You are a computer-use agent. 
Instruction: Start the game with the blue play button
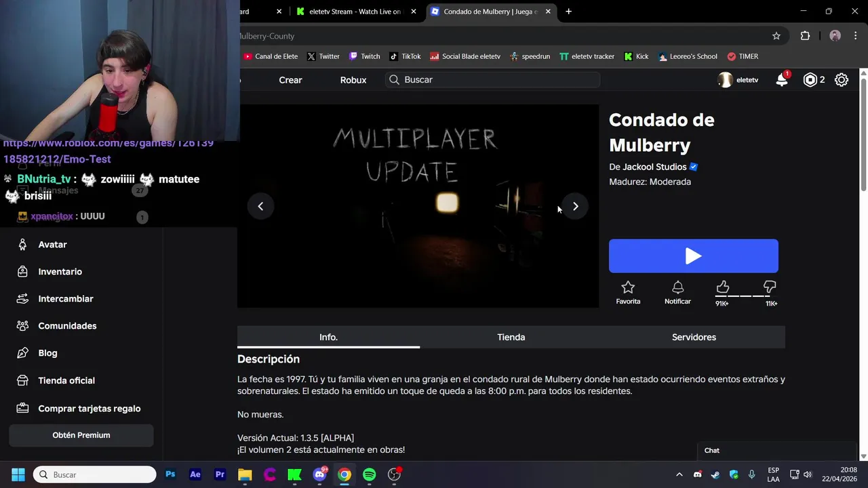click(693, 256)
